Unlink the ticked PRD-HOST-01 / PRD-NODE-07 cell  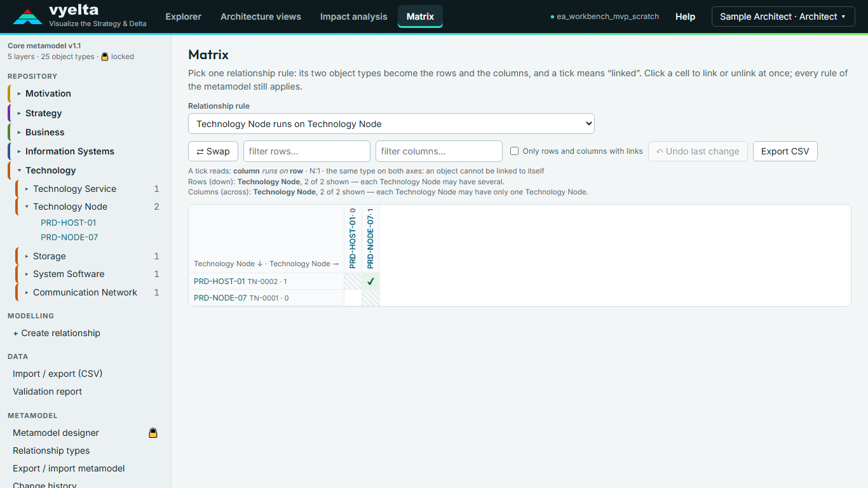click(370, 281)
